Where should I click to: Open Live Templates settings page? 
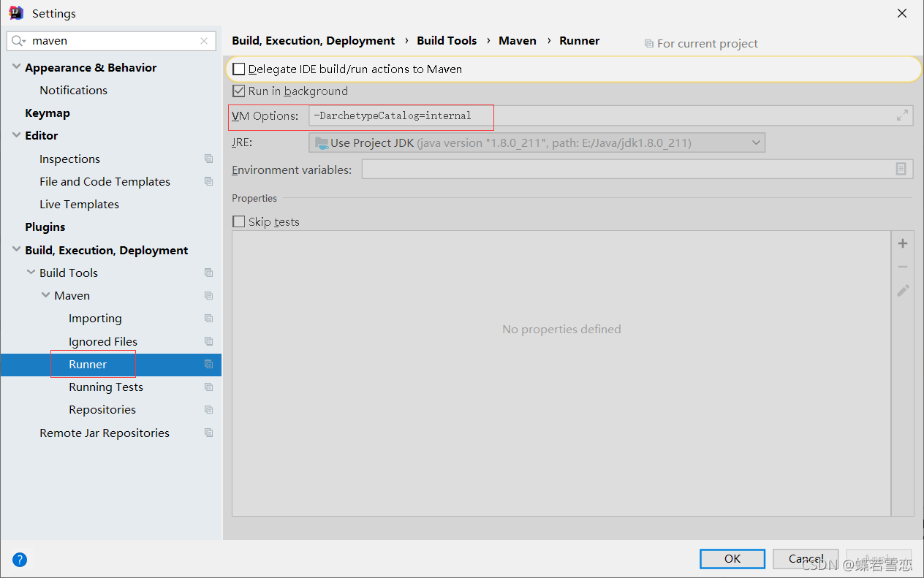pyautogui.click(x=79, y=204)
